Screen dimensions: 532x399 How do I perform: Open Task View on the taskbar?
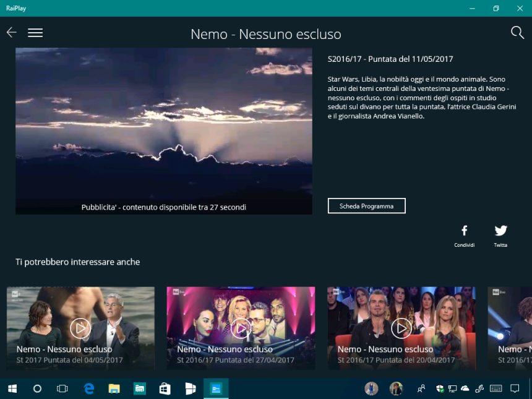[62, 388]
